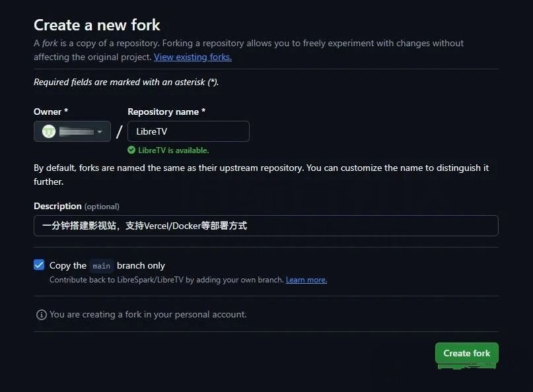This screenshot has height=392, width=533.
Task: Open the Owner account dropdown
Action: [71, 131]
